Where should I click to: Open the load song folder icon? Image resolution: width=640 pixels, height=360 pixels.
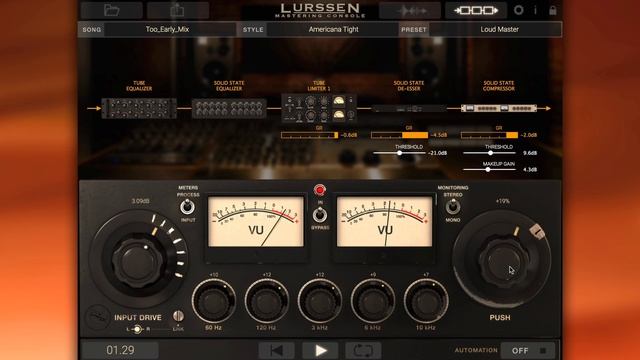pyautogui.click(x=111, y=10)
